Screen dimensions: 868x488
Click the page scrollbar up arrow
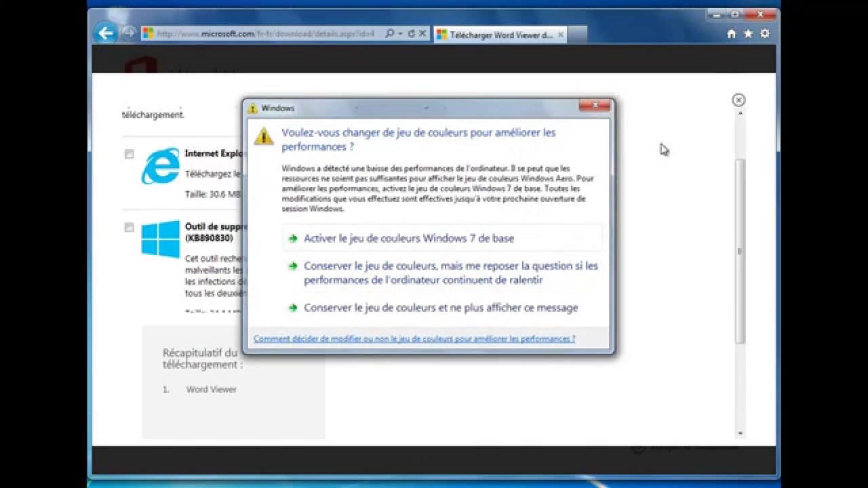[x=740, y=113]
